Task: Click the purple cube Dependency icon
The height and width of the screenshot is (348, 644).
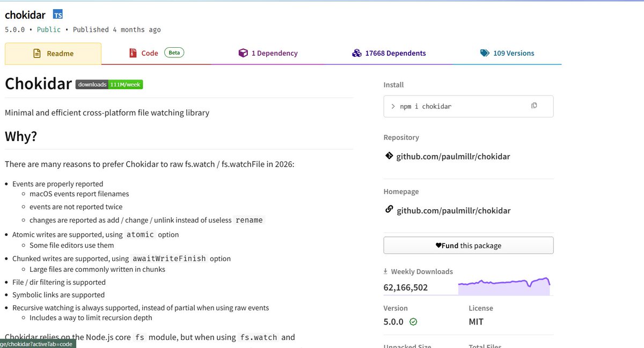Action: [x=243, y=53]
